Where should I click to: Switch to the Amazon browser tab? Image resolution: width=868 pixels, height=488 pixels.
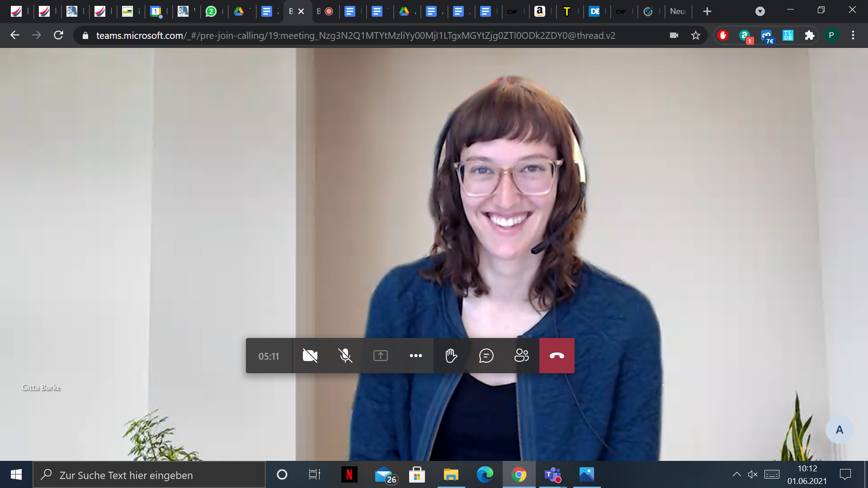(540, 11)
